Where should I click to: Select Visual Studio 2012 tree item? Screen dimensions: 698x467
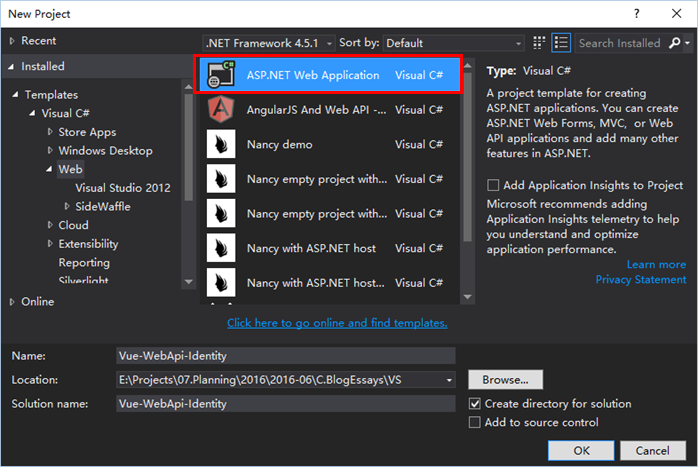click(123, 188)
